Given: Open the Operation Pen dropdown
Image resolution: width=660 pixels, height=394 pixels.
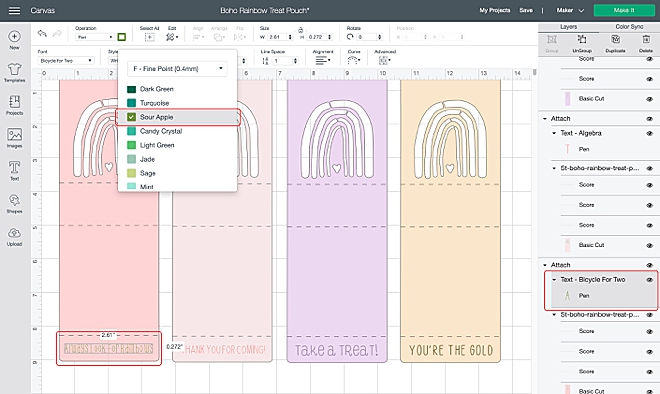Looking at the screenshot, I should (x=95, y=37).
